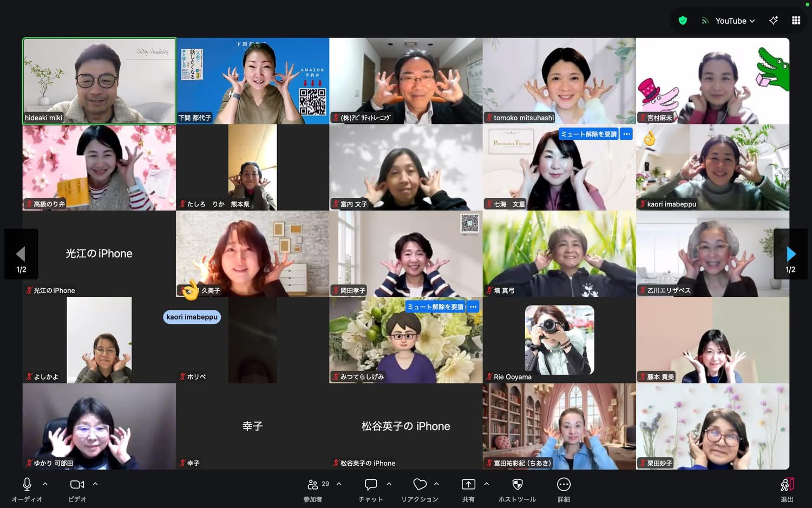Screen dimensions: 812x508
Task: Open the reactions heart icon
Action: pyautogui.click(x=420, y=484)
